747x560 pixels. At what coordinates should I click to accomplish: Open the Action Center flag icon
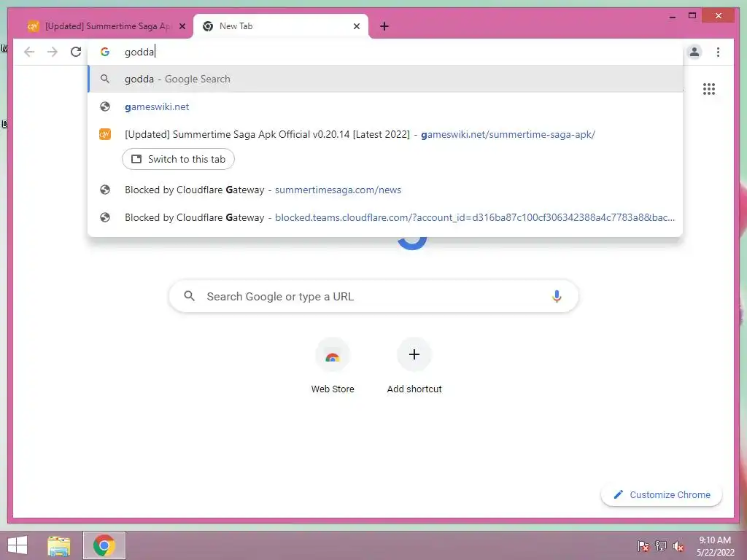[x=643, y=545]
